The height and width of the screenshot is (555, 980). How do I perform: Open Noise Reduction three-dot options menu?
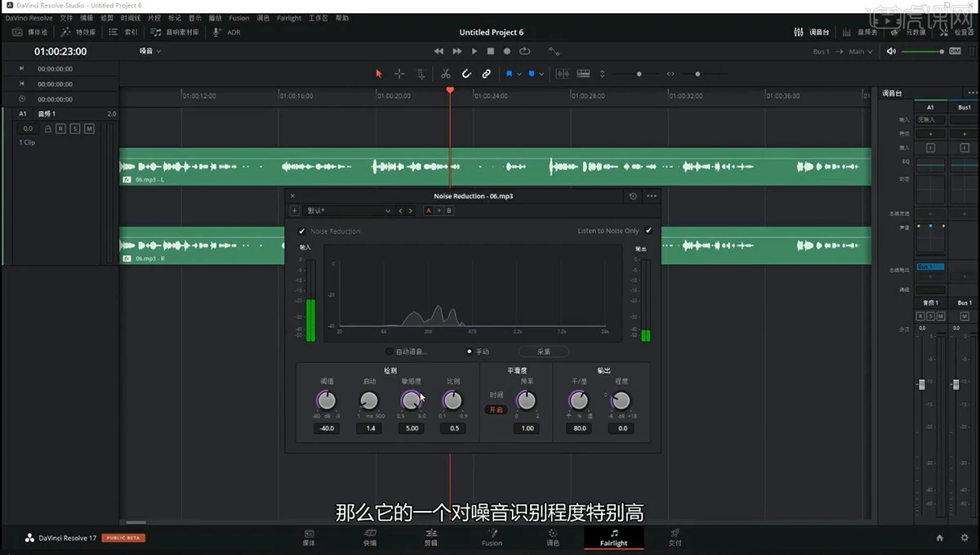651,196
